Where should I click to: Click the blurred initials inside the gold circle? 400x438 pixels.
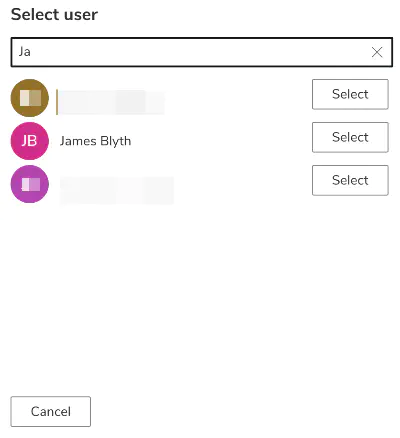pos(30,98)
